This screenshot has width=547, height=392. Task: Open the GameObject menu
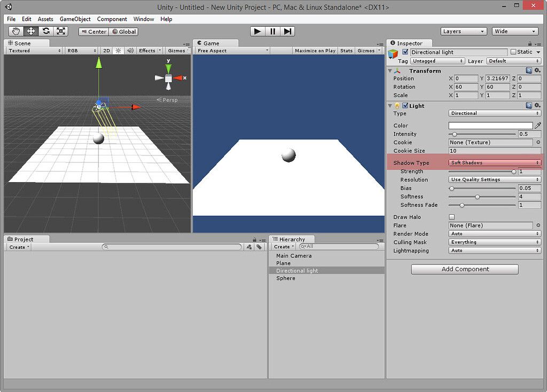pyautogui.click(x=75, y=19)
